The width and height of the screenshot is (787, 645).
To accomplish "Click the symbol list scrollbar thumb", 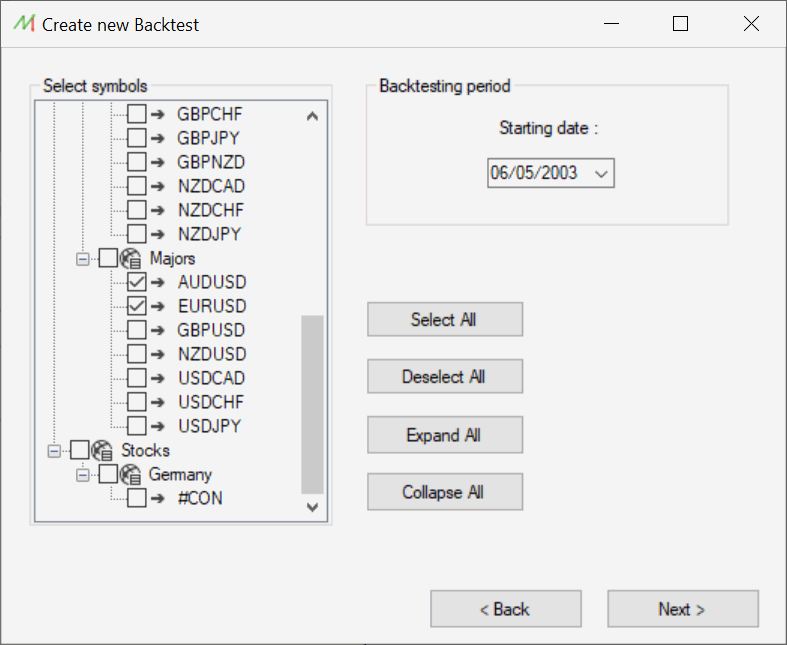I will (x=312, y=405).
